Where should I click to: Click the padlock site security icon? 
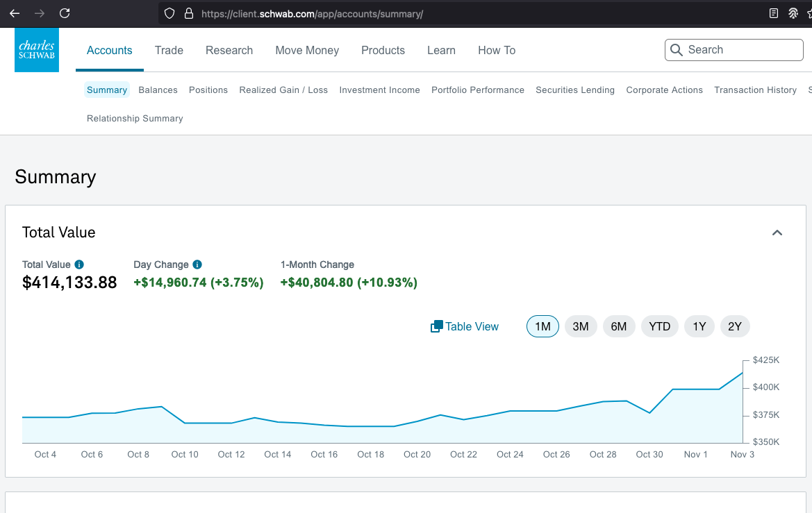[x=188, y=13]
